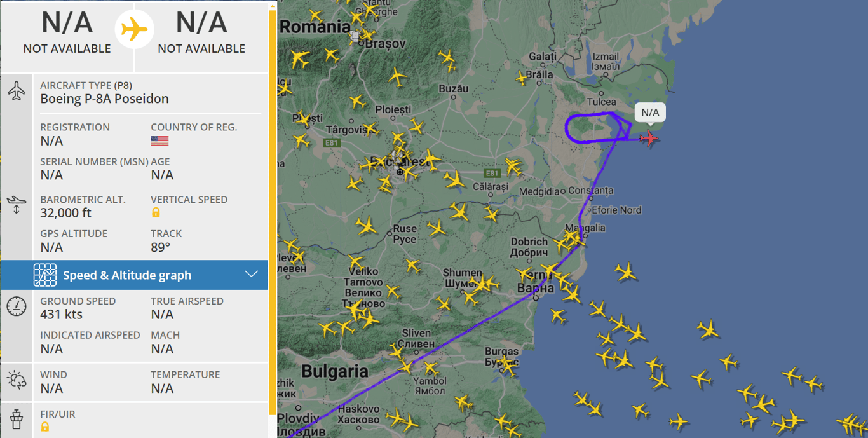Click the N/A callsign label on map
Viewport: 868px width, 438px height.
[650, 113]
